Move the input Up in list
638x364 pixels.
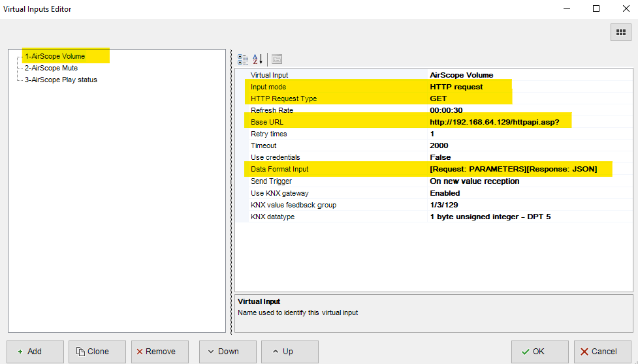pos(283,351)
